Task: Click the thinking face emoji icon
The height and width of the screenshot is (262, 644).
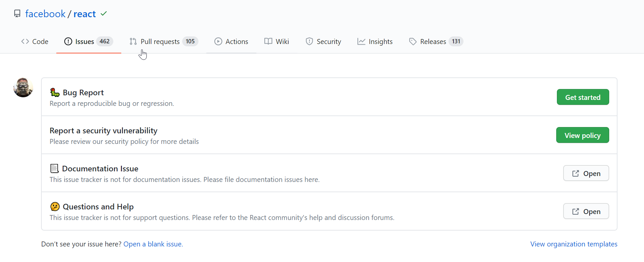Action: pos(55,206)
